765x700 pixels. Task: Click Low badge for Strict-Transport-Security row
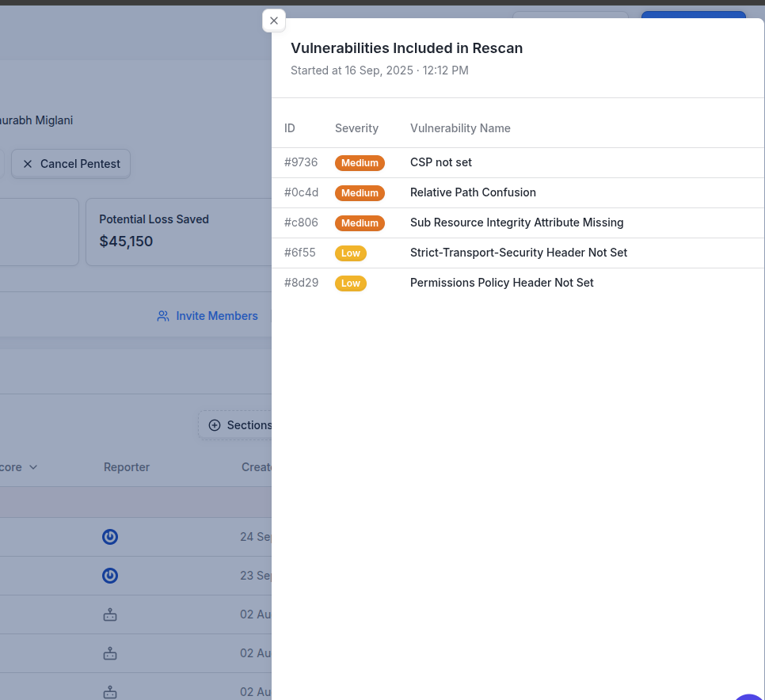click(x=350, y=253)
